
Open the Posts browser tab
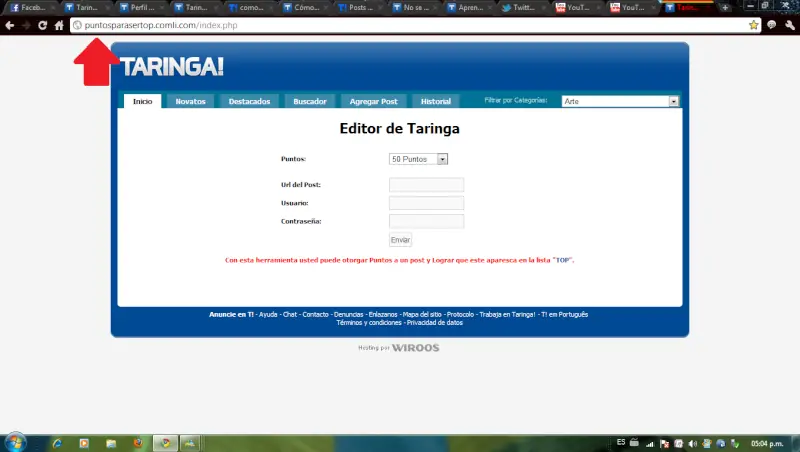358,8
